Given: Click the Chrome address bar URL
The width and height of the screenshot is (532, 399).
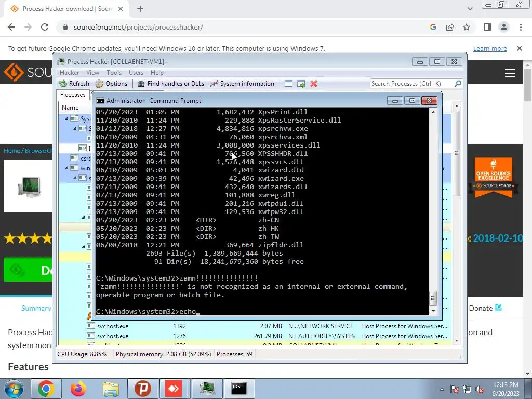Looking at the screenshot, I should (x=138, y=27).
